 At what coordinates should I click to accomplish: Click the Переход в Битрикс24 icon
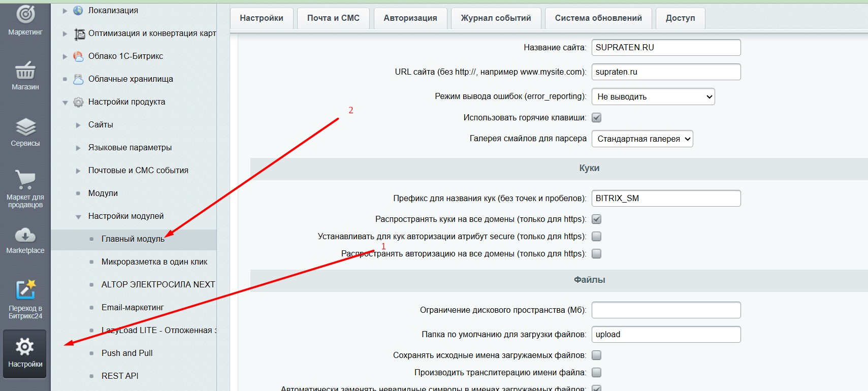point(25,290)
